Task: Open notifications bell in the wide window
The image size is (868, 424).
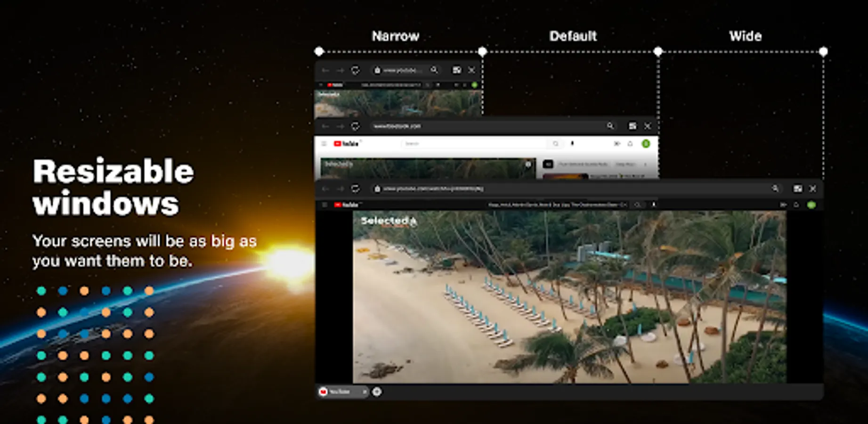Action: [x=796, y=205]
